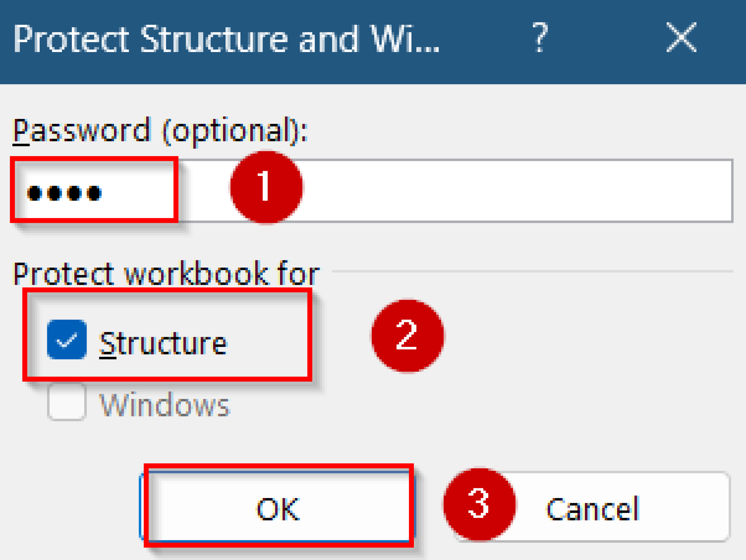Click the password dots in the input

click(x=66, y=193)
